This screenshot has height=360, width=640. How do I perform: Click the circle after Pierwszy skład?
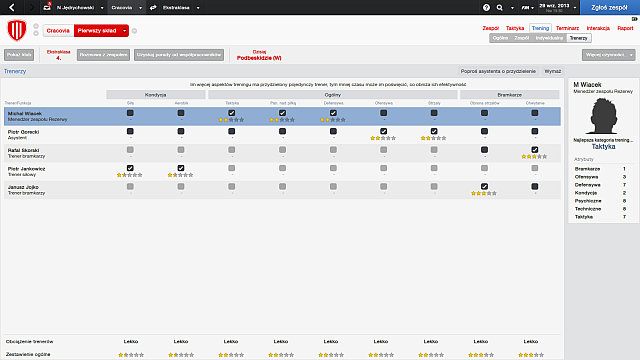click(x=134, y=31)
